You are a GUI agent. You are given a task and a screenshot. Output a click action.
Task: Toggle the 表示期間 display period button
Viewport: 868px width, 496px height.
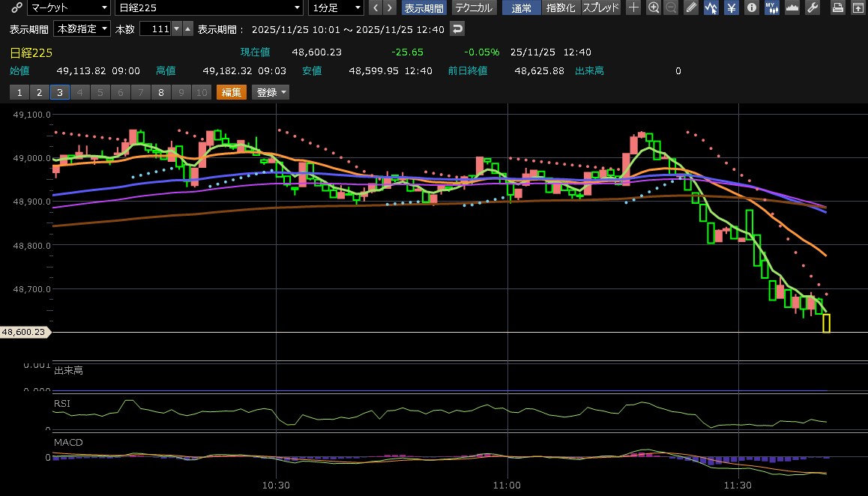point(424,8)
